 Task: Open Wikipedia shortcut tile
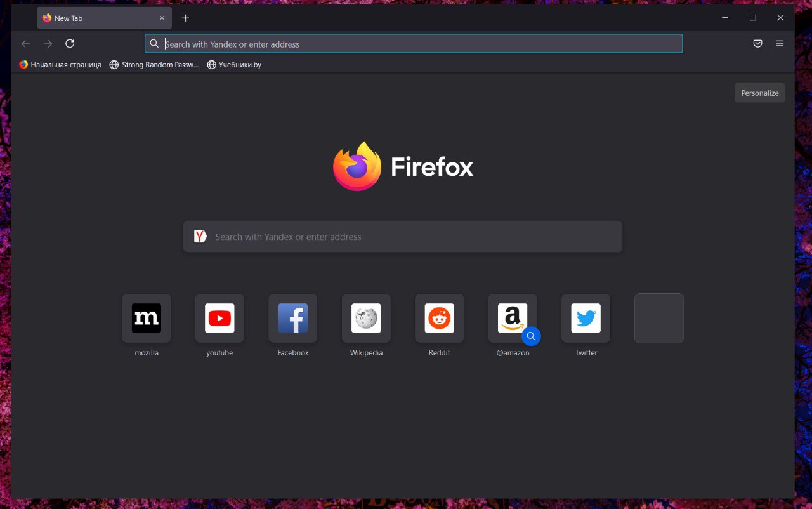366,319
